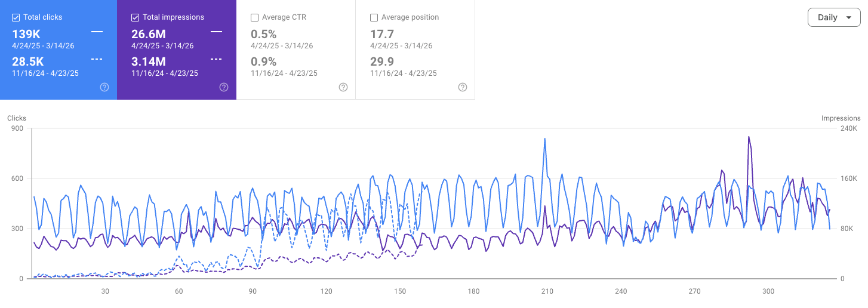Click the 150 label on the x-axis
Screen dimensions: 868x308
tap(400, 291)
